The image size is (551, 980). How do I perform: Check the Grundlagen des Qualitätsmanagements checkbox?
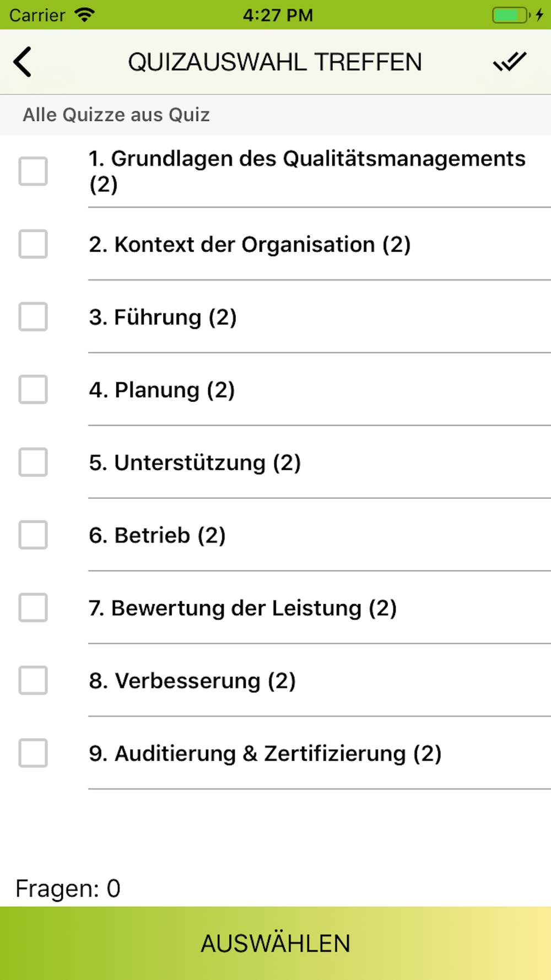pos(33,171)
